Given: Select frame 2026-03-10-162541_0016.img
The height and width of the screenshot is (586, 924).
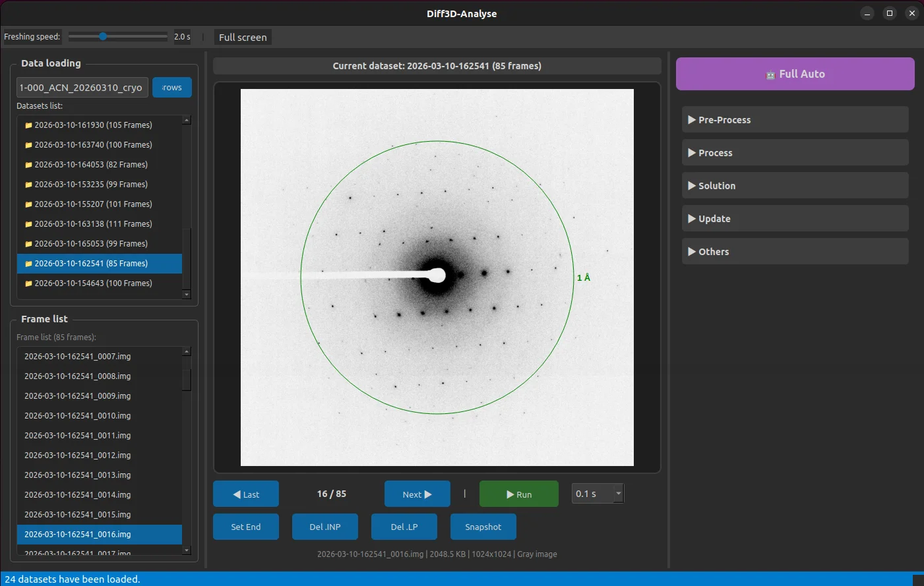Looking at the screenshot, I should [99, 534].
